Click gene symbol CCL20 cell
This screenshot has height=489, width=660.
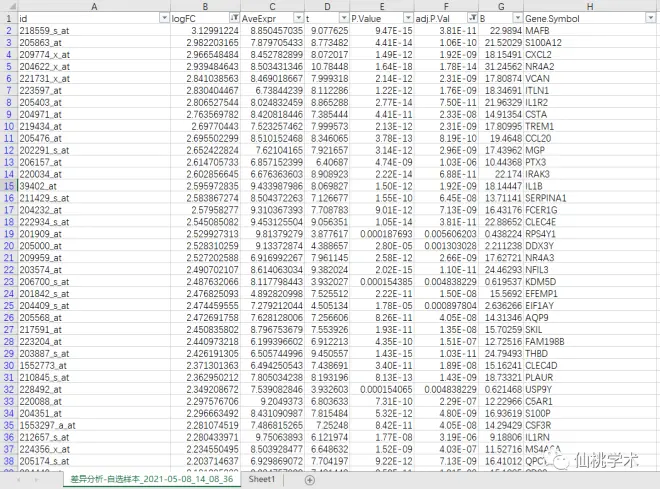click(590, 138)
